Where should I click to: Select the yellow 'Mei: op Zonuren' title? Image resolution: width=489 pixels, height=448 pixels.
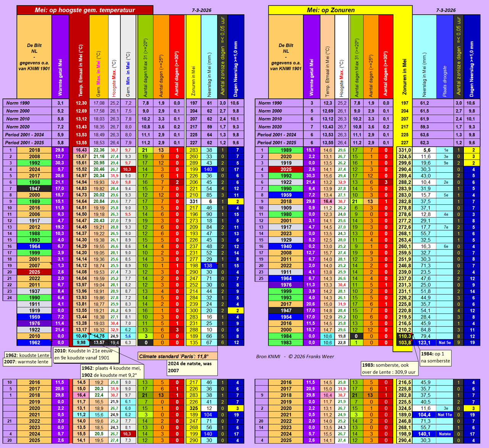point(331,10)
